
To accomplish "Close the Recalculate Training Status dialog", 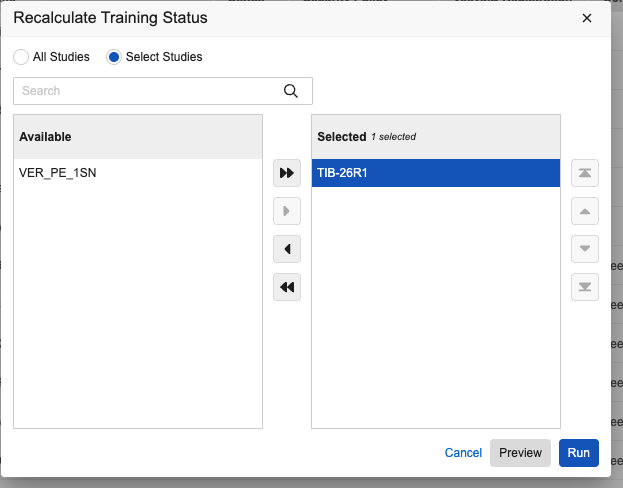I will [587, 18].
